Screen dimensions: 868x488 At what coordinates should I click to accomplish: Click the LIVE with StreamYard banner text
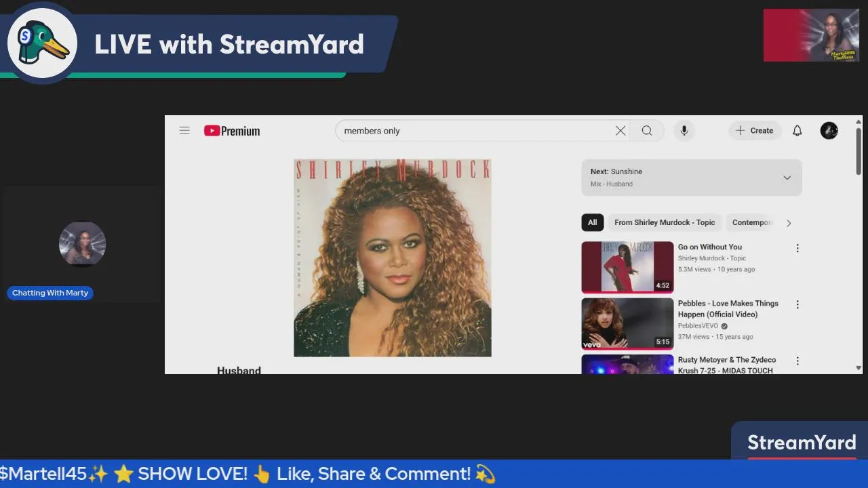pyautogui.click(x=229, y=45)
